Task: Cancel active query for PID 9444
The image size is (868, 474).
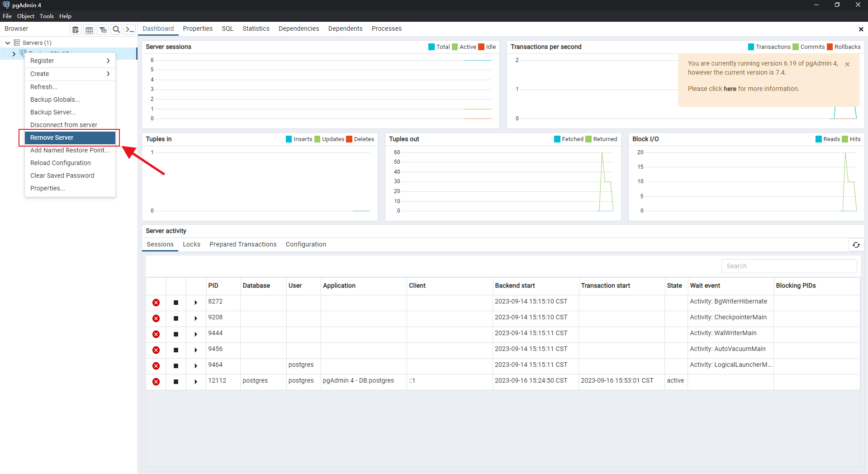Action: 176,334
